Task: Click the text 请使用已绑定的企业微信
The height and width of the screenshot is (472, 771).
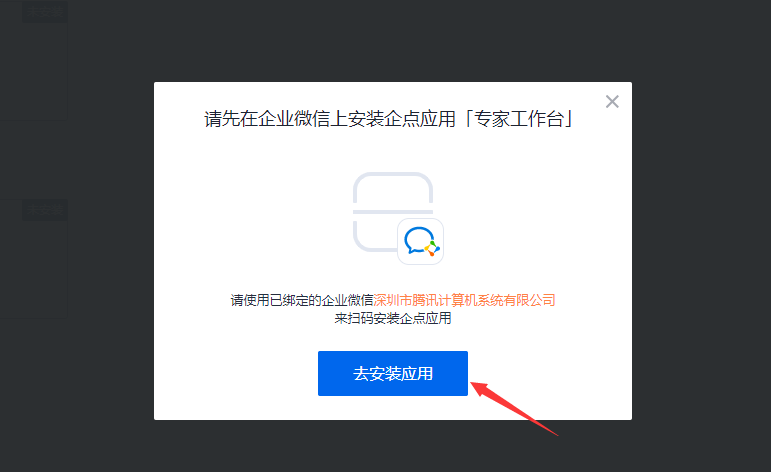Action: pyautogui.click(x=302, y=300)
